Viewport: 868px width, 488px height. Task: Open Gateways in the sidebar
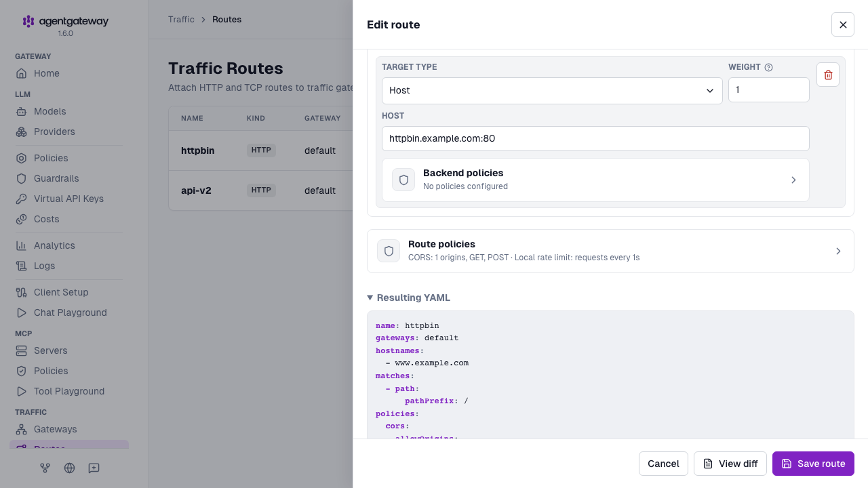click(x=69, y=429)
